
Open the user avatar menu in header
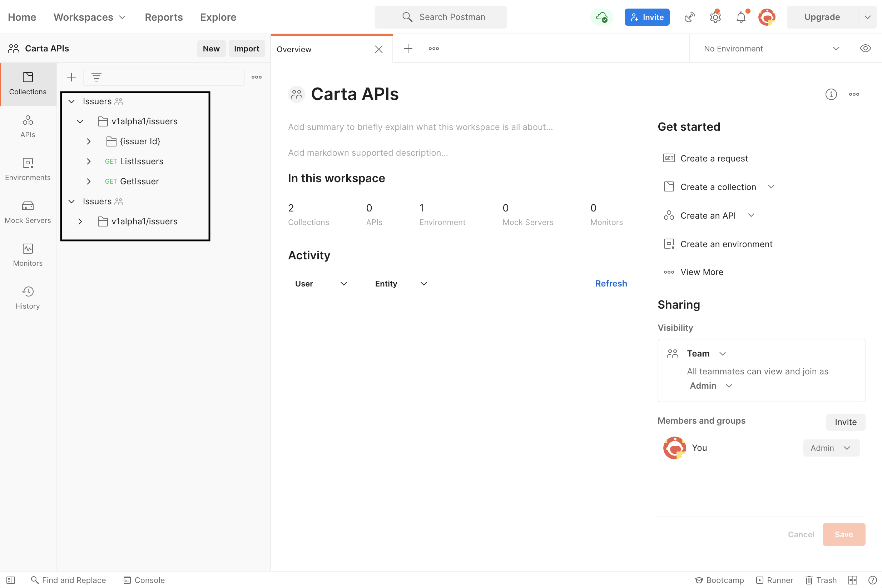[x=767, y=17]
